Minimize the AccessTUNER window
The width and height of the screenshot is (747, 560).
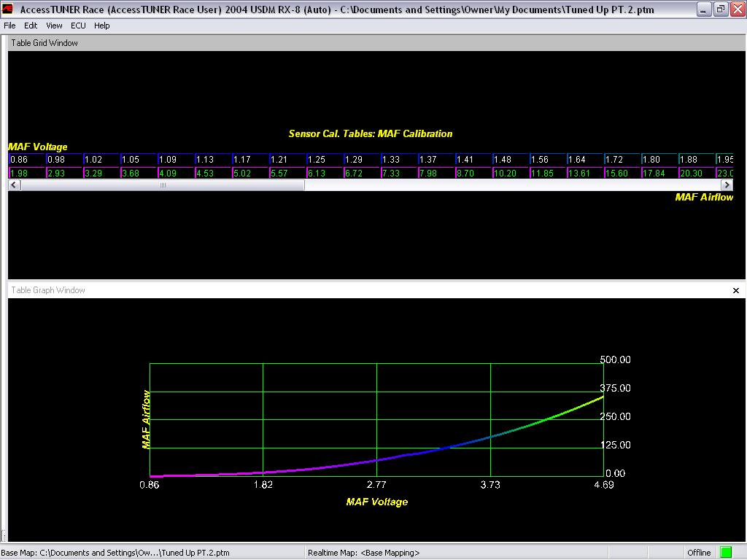(x=704, y=9)
